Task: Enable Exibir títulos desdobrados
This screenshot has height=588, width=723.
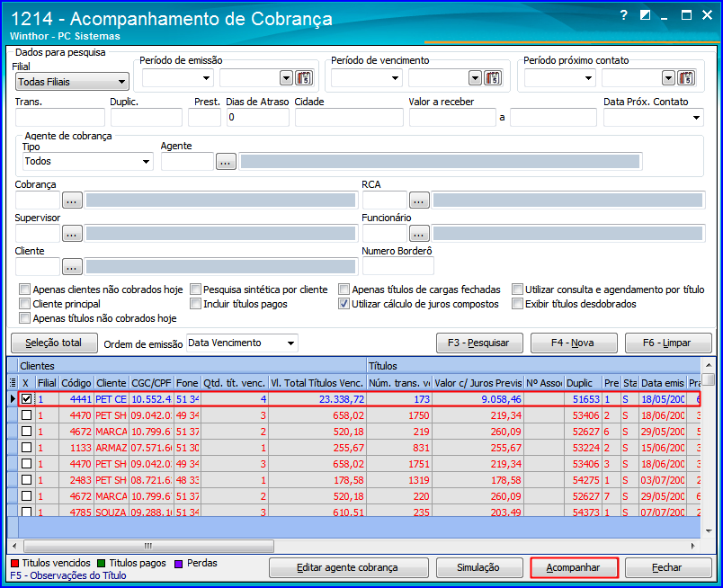Action: (x=517, y=304)
